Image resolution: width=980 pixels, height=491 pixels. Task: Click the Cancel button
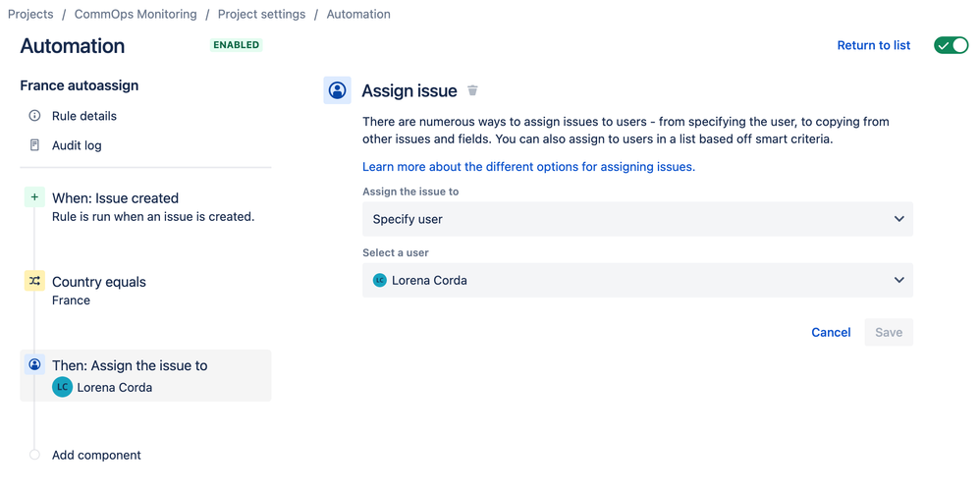831,332
